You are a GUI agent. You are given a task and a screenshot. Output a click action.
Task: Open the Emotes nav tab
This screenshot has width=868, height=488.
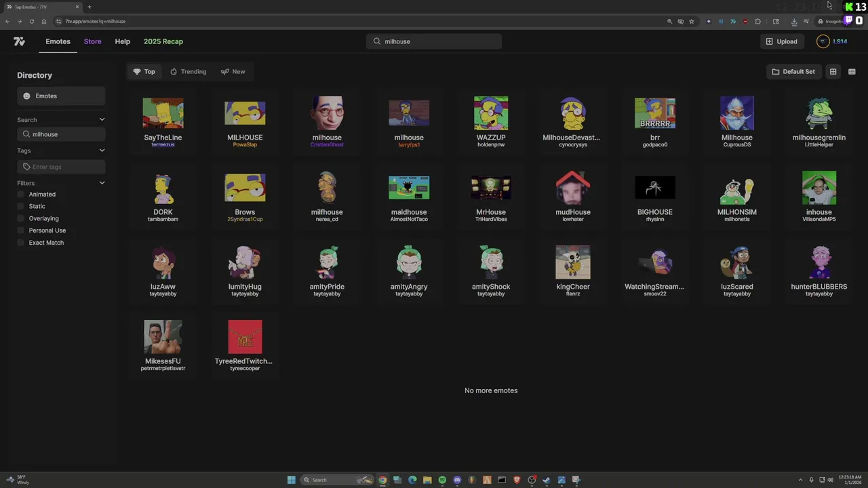58,41
